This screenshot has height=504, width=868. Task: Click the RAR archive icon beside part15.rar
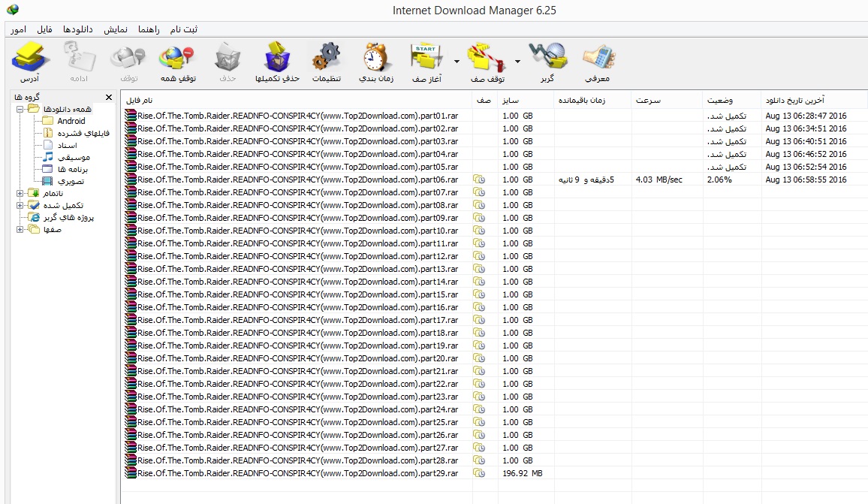tap(131, 294)
